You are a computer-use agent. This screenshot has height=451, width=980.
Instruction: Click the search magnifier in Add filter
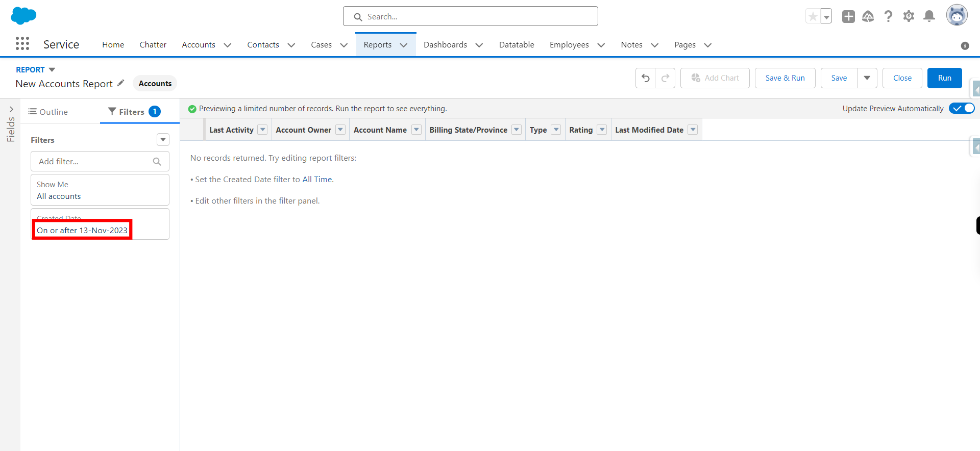pyautogui.click(x=157, y=162)
